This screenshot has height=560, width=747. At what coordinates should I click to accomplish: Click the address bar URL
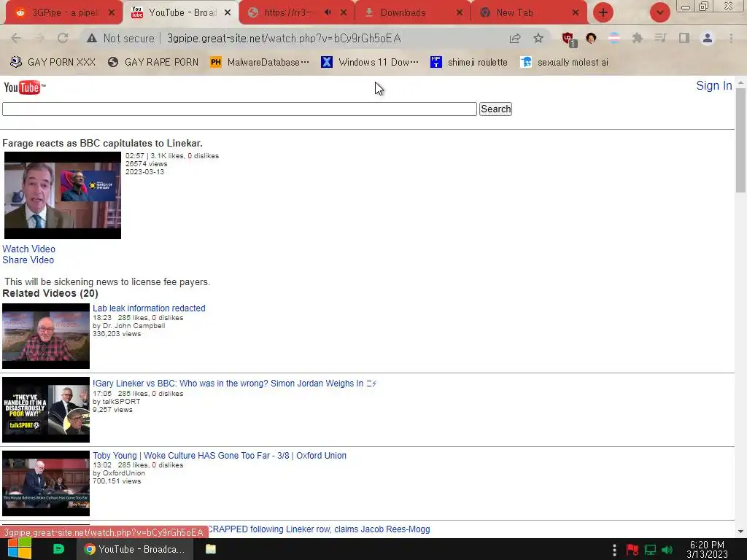coord(284,38)
